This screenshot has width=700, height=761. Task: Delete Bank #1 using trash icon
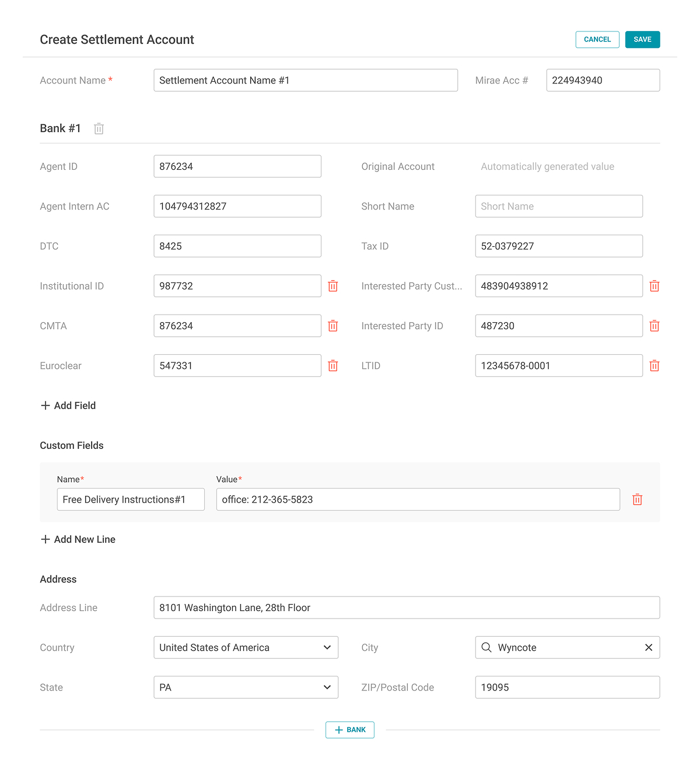point(99,128)
